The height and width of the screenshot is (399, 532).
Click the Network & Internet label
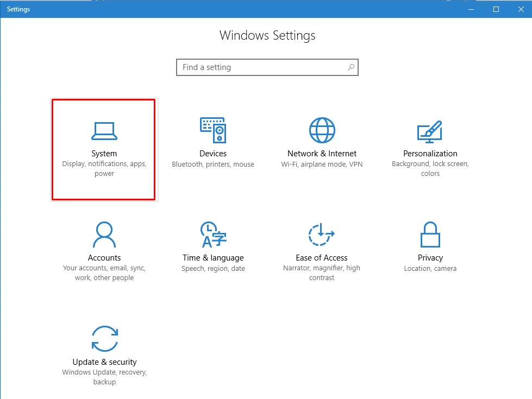322,154
